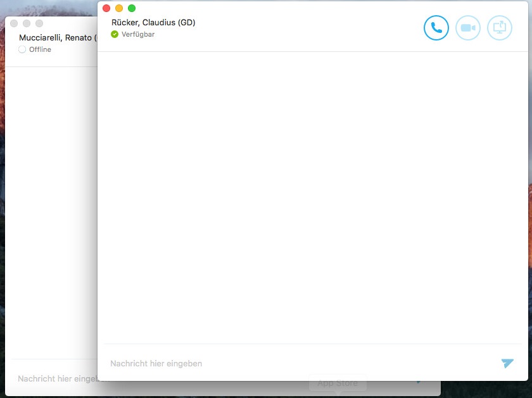
Task: Minimize the Mucciarelli, Renato chat window
Action: (27, 23)
